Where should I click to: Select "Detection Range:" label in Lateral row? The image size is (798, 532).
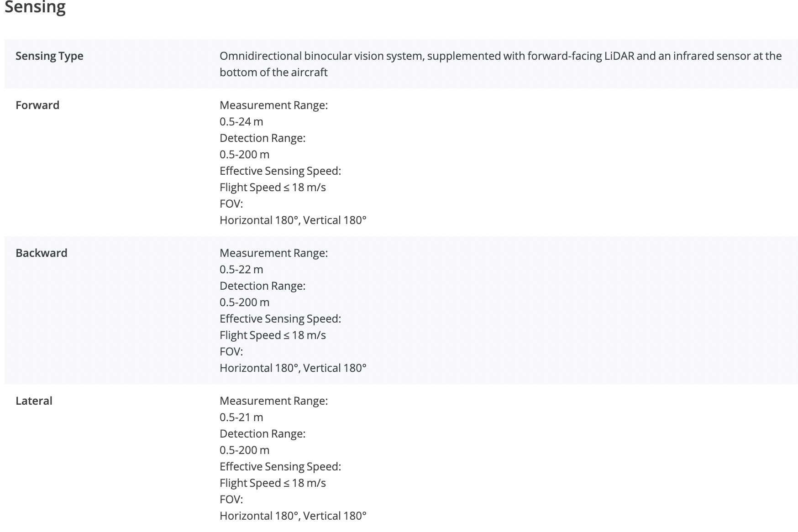pos(262,433)
